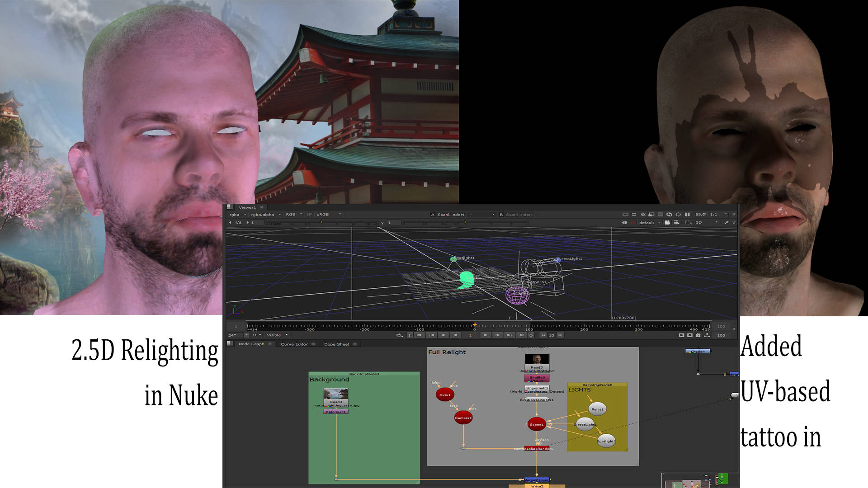Click the orange playhead on timeline

click(475, 324)
